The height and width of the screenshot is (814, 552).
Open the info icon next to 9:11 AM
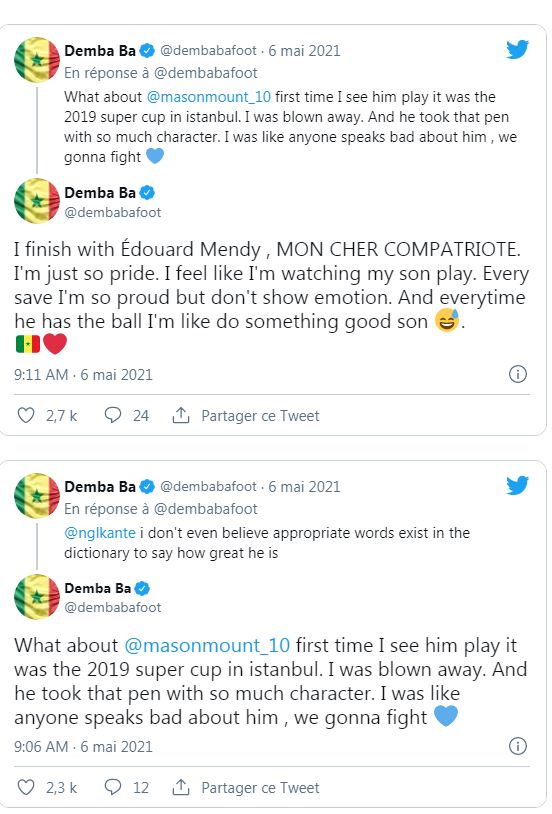click(x=517, y=374)
